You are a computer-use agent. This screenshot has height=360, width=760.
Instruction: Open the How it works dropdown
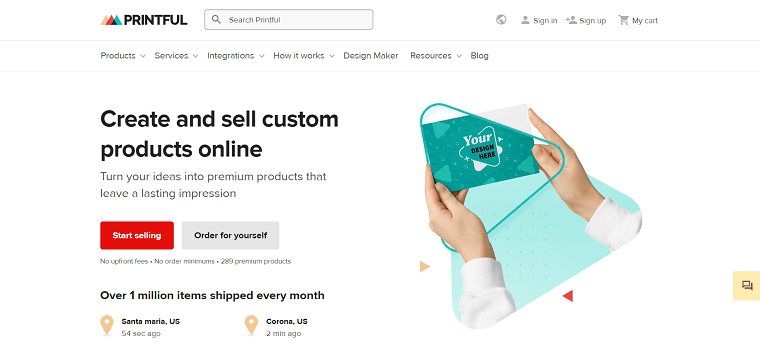pyautogui.click(x=304, y=56)
